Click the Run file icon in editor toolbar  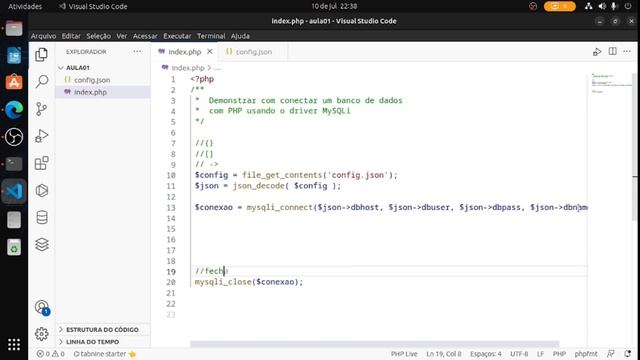tap(597, 52)
